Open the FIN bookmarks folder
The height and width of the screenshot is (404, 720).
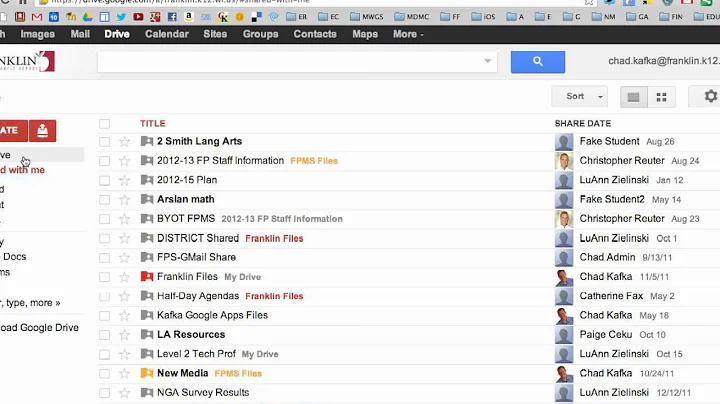[671, 17]
